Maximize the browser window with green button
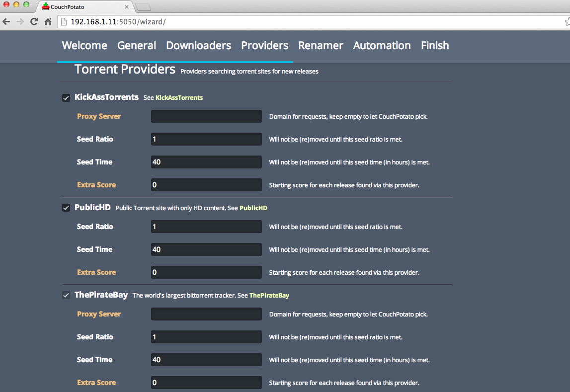570x392 pixels. tap(26, 5)
